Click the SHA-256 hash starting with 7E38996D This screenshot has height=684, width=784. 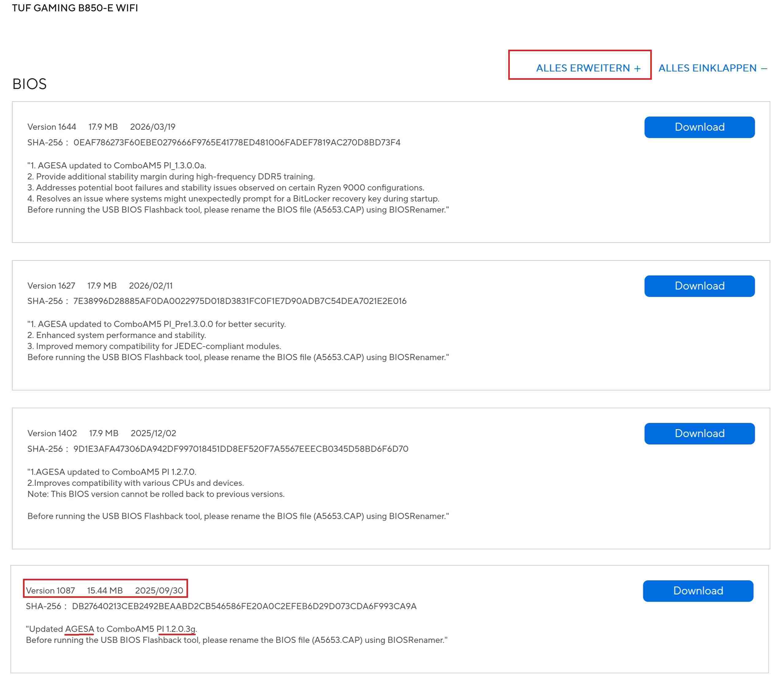coord(240,301)
